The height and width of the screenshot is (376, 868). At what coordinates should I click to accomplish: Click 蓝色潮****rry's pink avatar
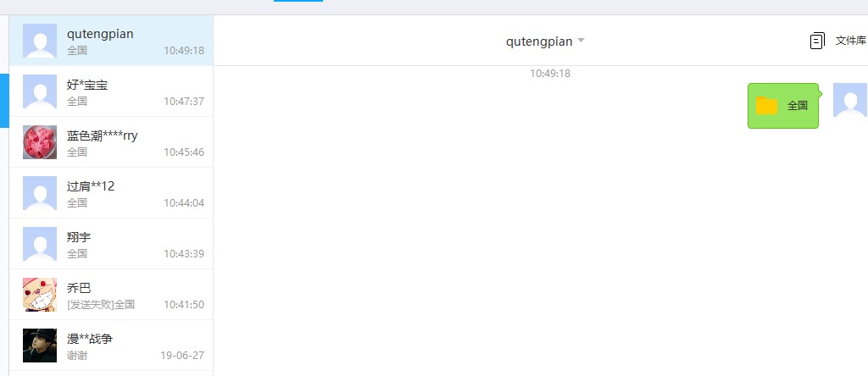40,142
